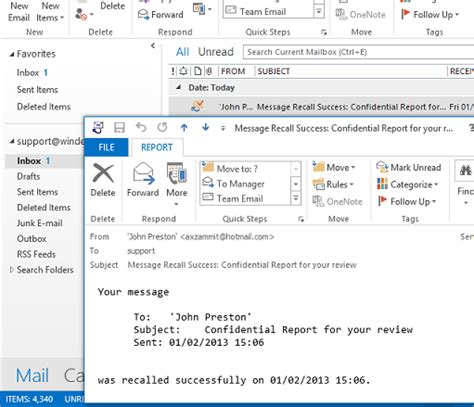Screen dimensions: 474x407
Task: Open Sent Items under Favorites
Action: pos(37,90)
